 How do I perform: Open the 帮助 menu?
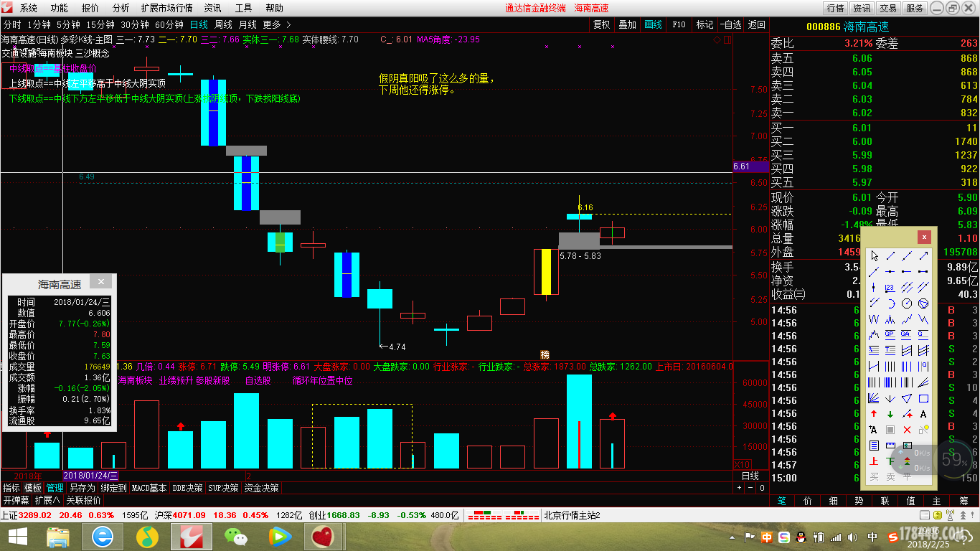click(274, 8)
